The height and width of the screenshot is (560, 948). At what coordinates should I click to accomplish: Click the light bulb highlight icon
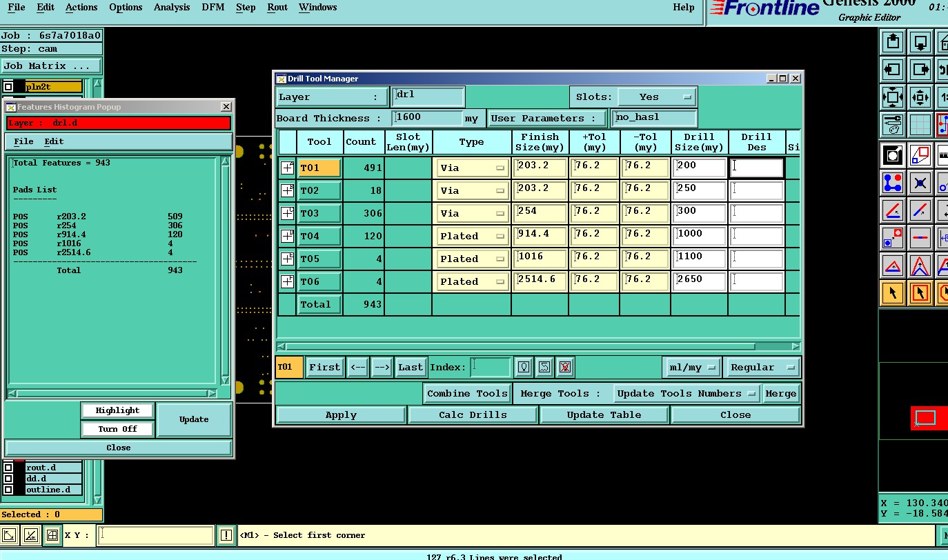point(524,367)
